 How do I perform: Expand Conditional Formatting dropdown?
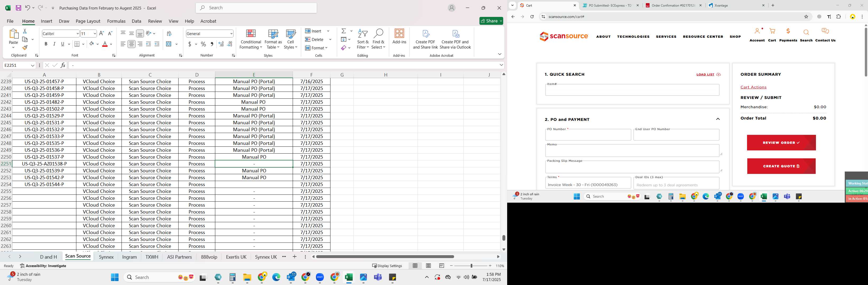(x=251, y=39)
